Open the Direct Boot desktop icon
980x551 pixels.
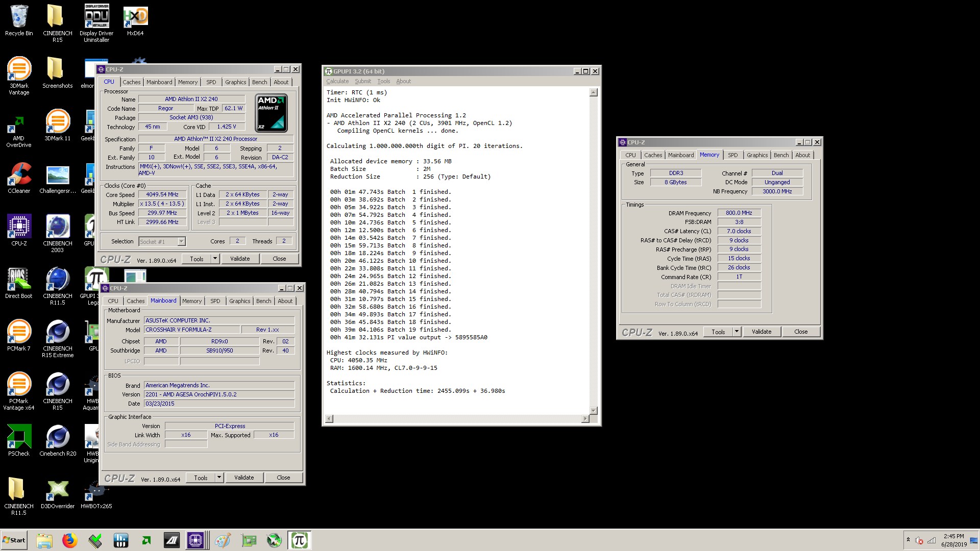pyautogui.click(x=19, y=283)
